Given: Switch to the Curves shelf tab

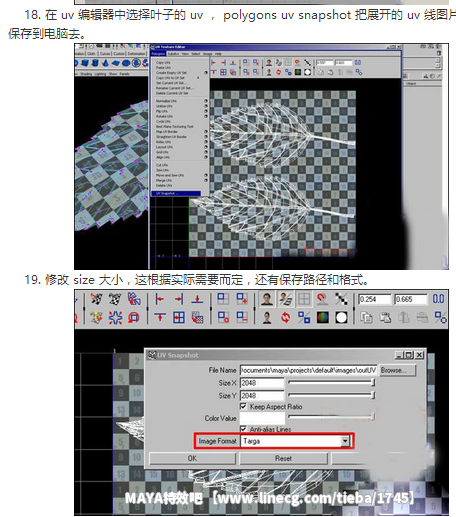Looking at the screenshot, I should [x=105, y=53].
